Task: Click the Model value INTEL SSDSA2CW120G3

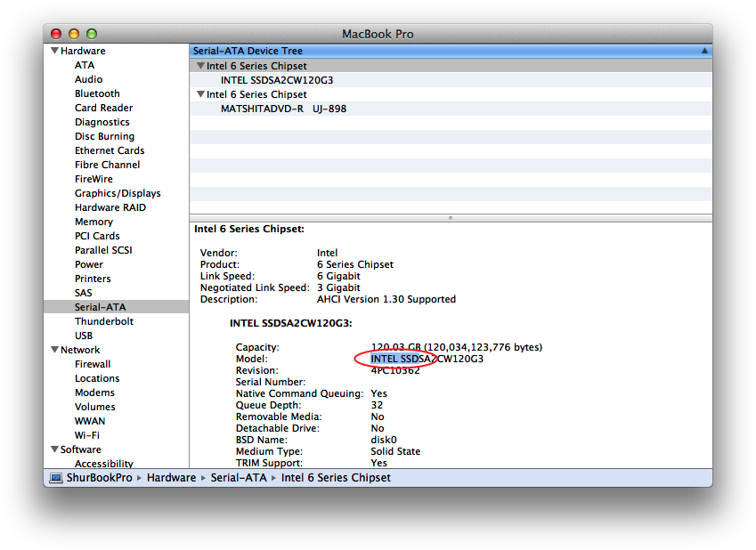Action: coord(427,359)
